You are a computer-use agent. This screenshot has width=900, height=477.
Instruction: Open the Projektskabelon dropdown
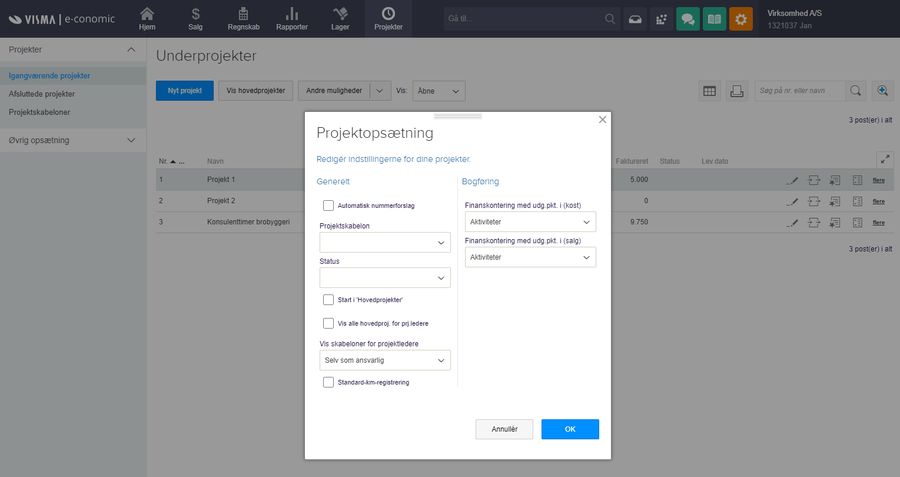click(385, 242)
